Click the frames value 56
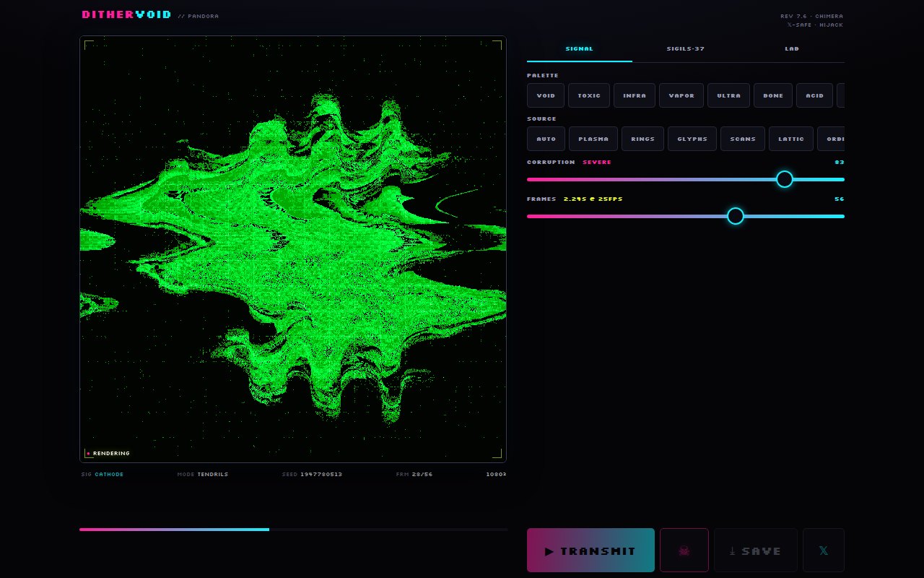924x578 pixels. 840,199
